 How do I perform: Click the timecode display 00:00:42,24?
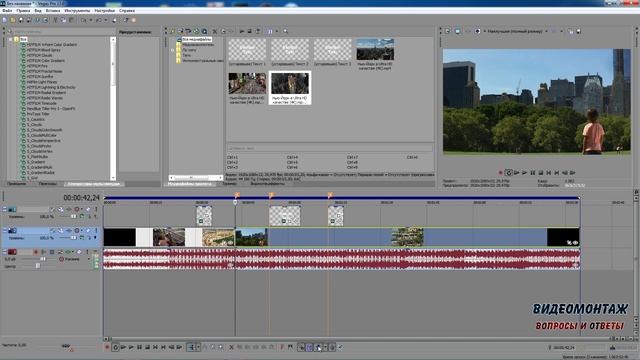point(81,198)
